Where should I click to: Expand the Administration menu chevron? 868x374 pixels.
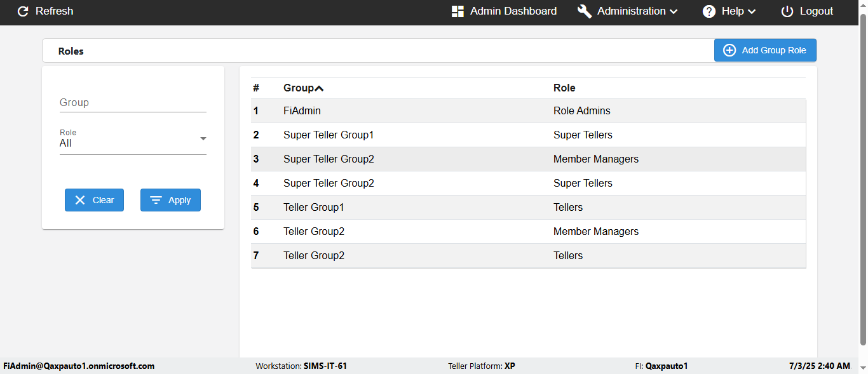click(674, 11)
